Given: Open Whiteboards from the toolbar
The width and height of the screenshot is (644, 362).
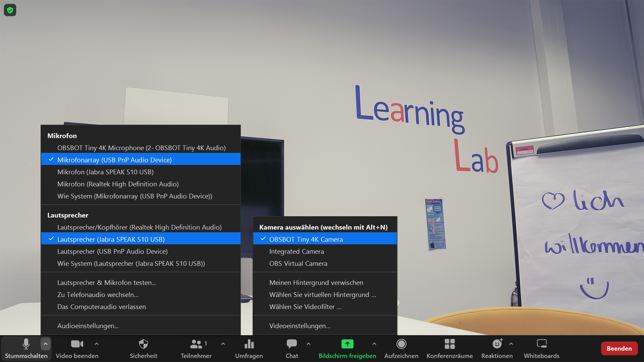Looking at the screenshot, I should point(541,344).
